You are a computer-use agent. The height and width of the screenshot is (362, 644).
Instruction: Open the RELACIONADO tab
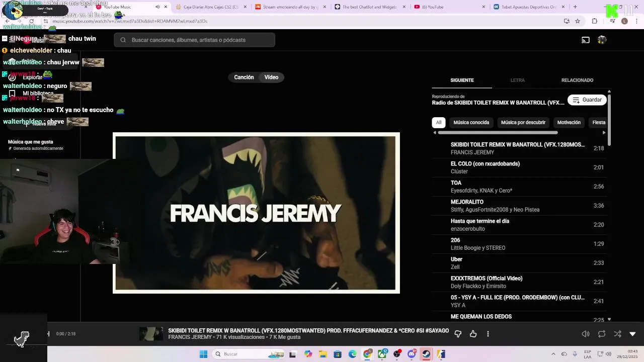(577, 80)
